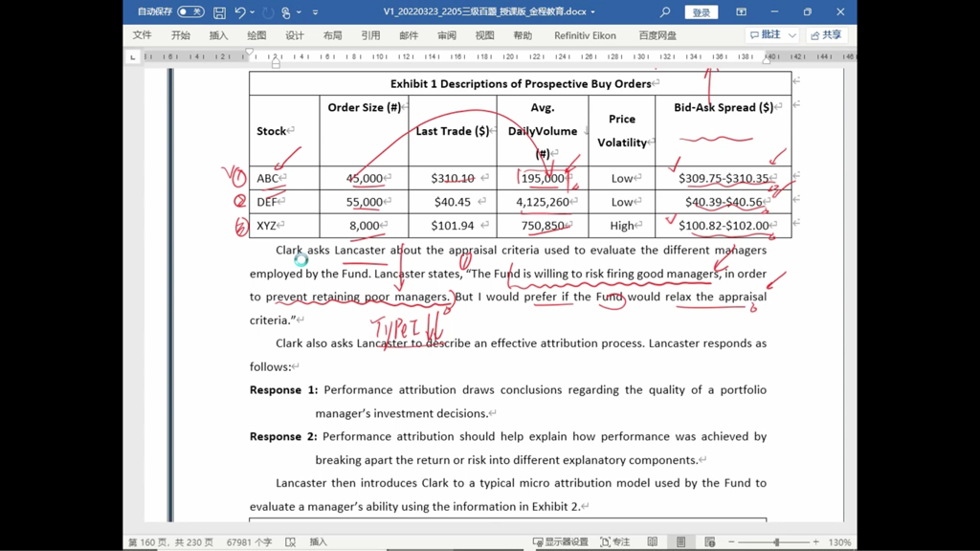
Task: Toggle insert mode (插入) in status bar
Action: click(318, 541)
